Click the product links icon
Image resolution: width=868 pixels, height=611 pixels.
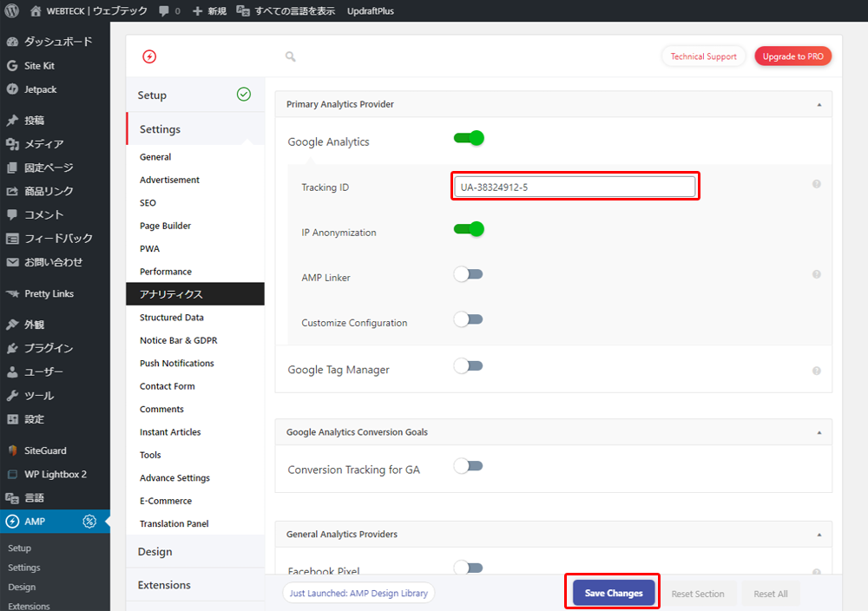coord(12,192)
